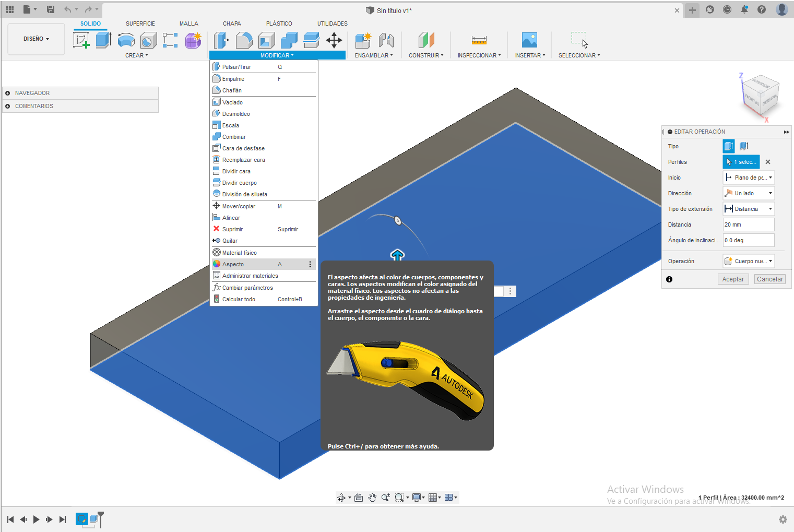Click the Joint icon under ENSAMBLAR
This screenshot has width=794, height=532.
click(x=386, y=40)
